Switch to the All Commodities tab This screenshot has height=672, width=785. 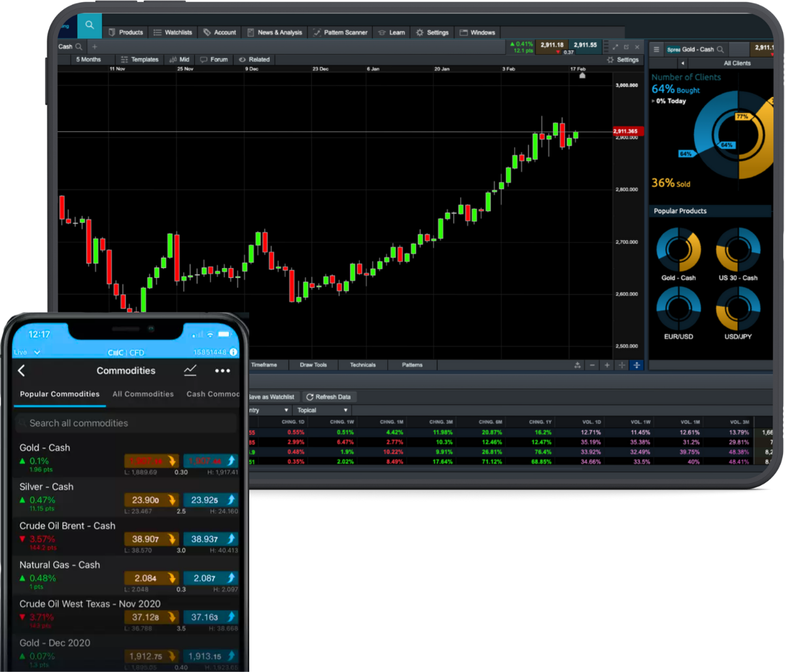point(143,394)
